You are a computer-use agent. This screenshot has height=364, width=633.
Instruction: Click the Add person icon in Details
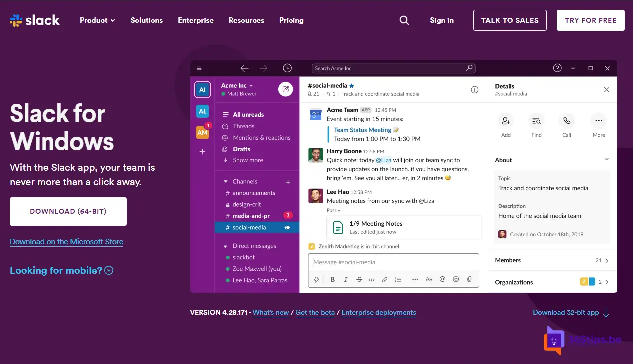click(x=506, y=121)
